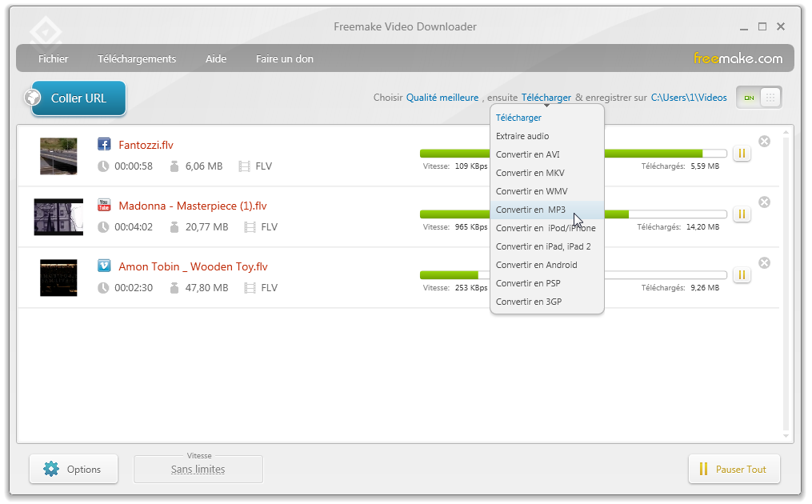Open the Fichier menu
This screenshot has width=812, height=504.
pos(54,58)
